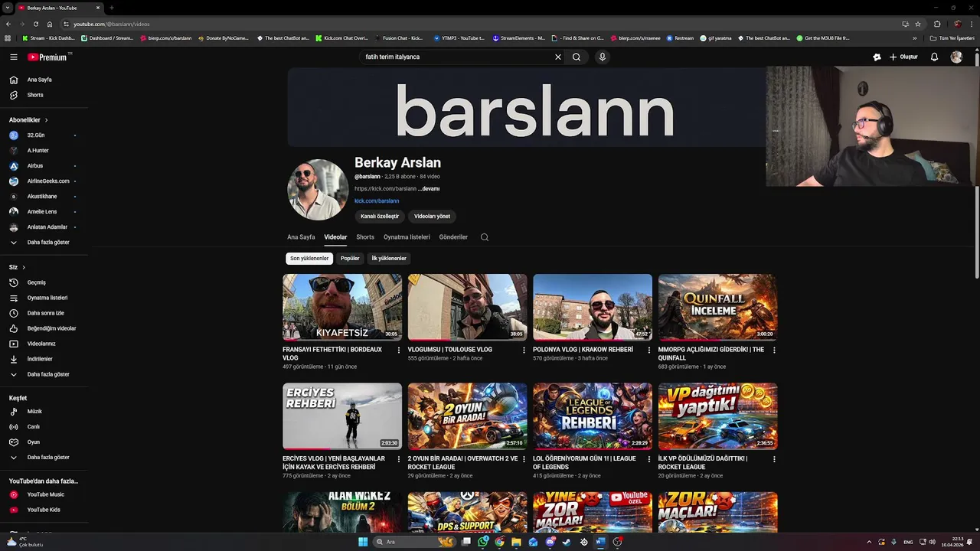Open Oyun gaming section
The width and height of the screenshot is (980, 551).
pos(44,442)
